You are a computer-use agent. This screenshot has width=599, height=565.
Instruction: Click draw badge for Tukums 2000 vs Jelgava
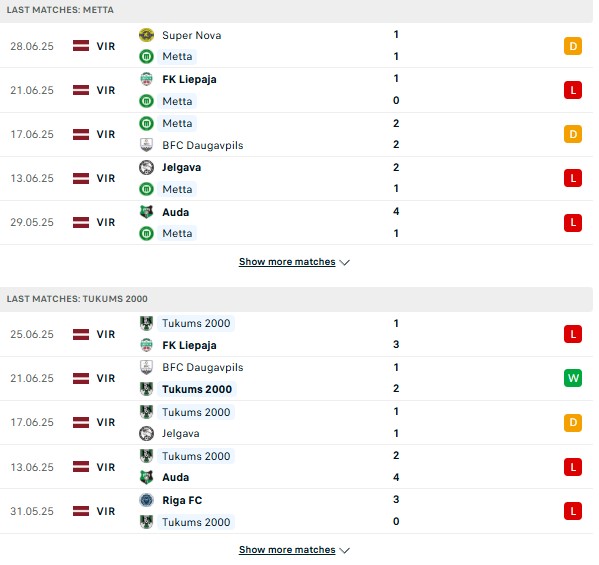point(573,423)
